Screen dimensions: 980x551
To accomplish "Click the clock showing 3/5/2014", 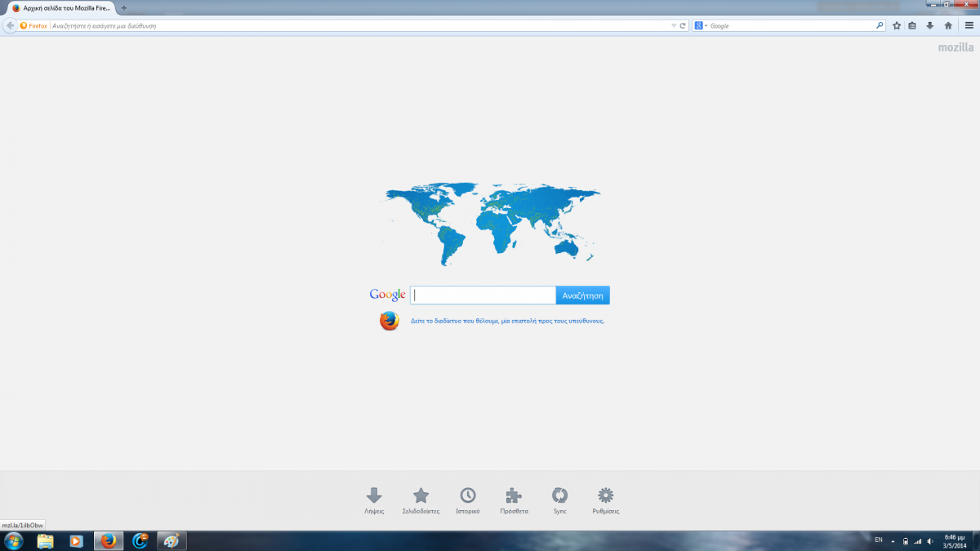I will (954, 540).
